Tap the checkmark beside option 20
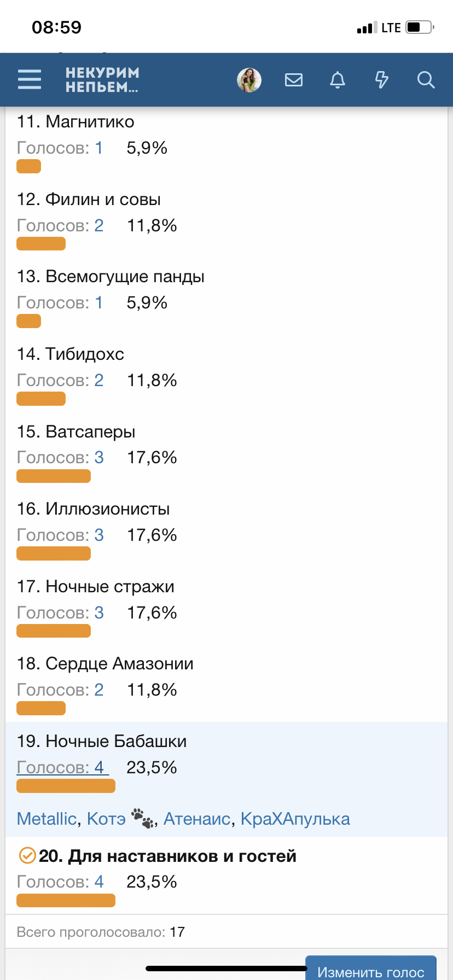The height and width of the screenshot is (980, 453). [27, 855]
